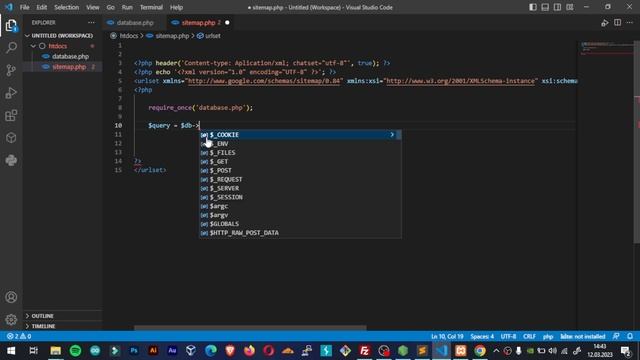Click the horizontal editor scrollbar
Screen dimensions: 640x360
point(250,327)
